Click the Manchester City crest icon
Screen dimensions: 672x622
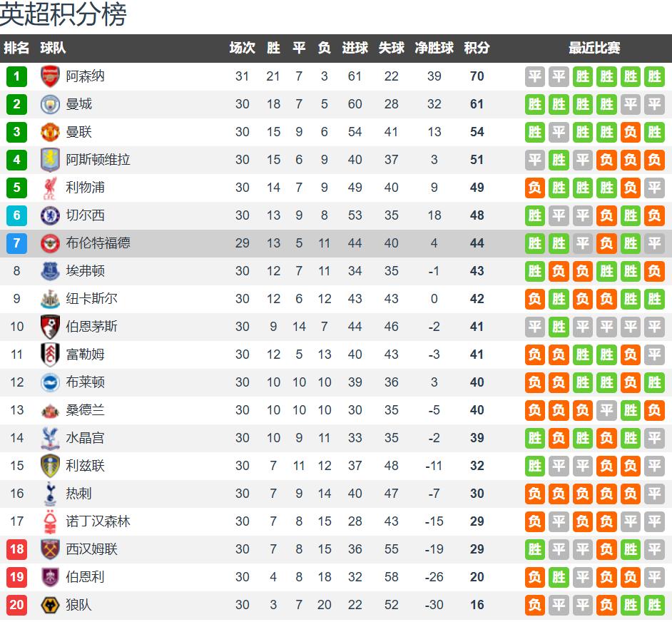point(50,104)
